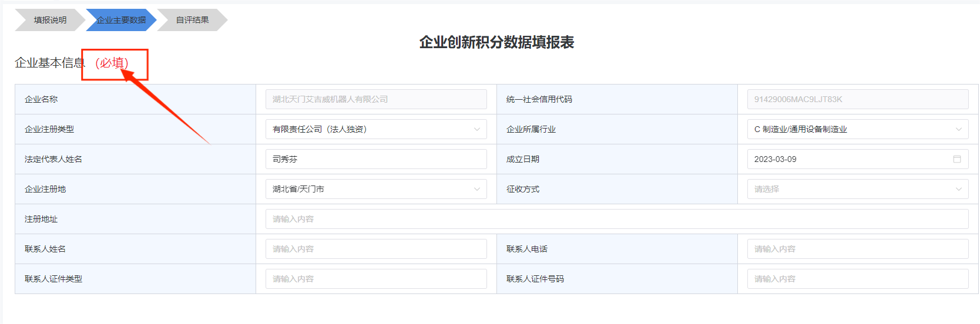This screenshot has height=324, width=980.
Task: Expand the 企业注册类型 chevron arrow
Action: pyautogui.click(x=477, y=129)
